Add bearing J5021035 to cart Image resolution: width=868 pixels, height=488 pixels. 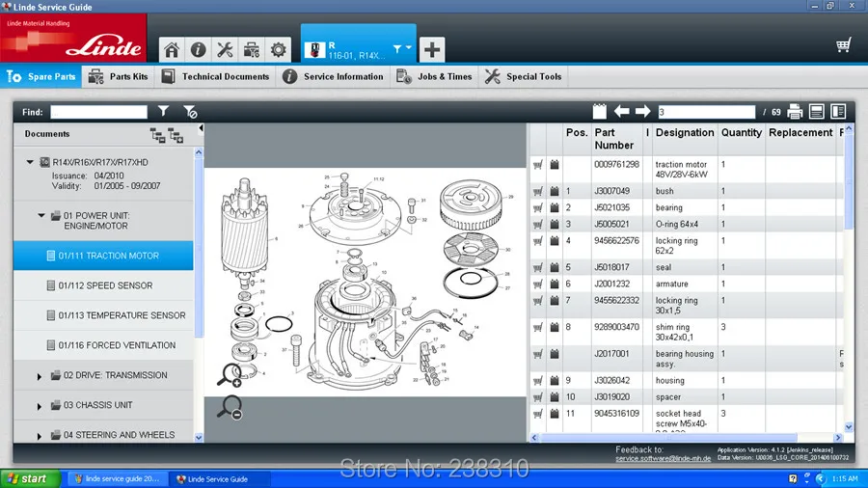[537, 207]
